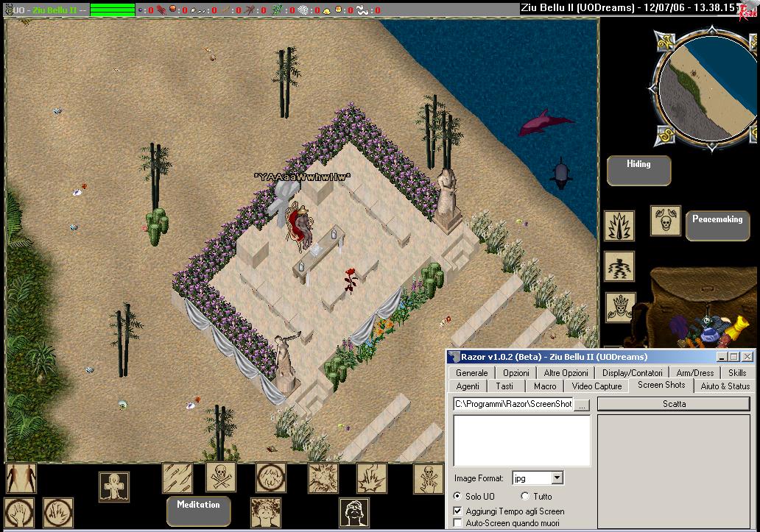This screenshot has width=760, height=532.
Task: Use the Hiding skill button
Action: 638,171
